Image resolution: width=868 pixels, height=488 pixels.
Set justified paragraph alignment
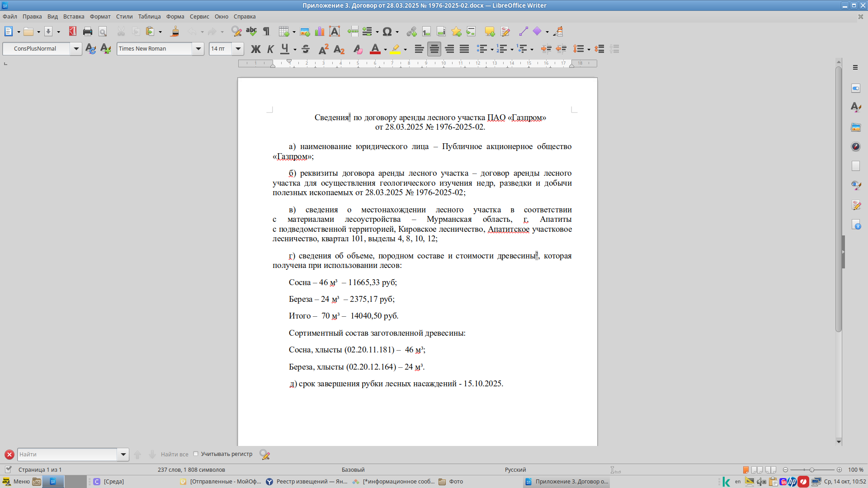click(464, 49)
